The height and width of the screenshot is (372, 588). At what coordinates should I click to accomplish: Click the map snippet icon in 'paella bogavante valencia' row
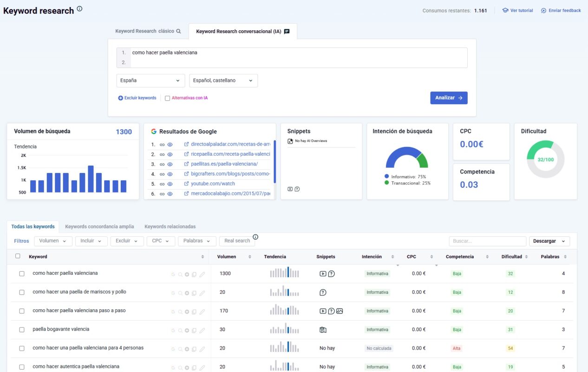[323, 330]
